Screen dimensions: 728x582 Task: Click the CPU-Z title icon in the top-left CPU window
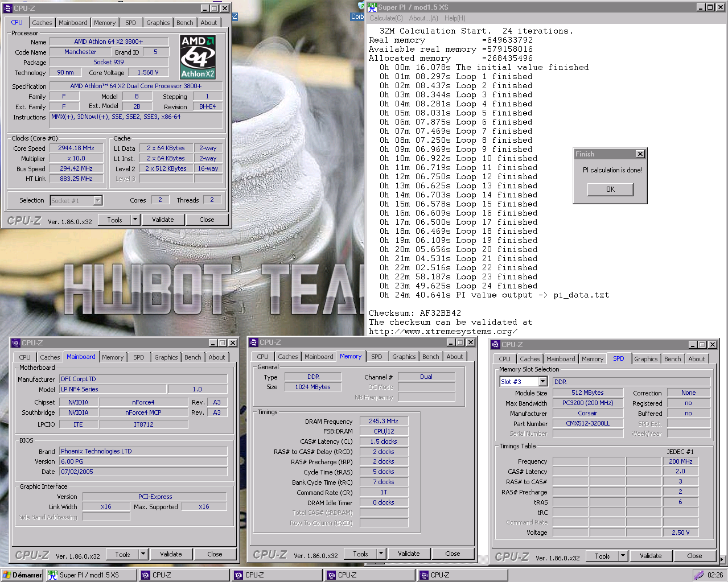[7, 9]
